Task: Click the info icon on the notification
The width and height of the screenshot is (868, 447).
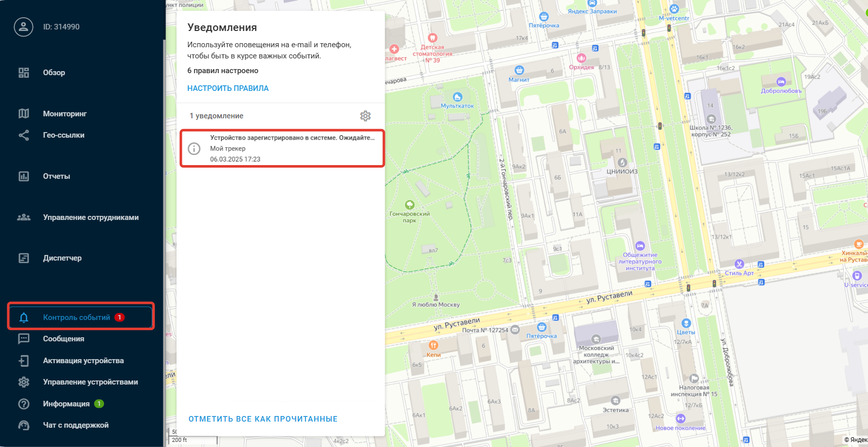Action: (x=194, y=148)
